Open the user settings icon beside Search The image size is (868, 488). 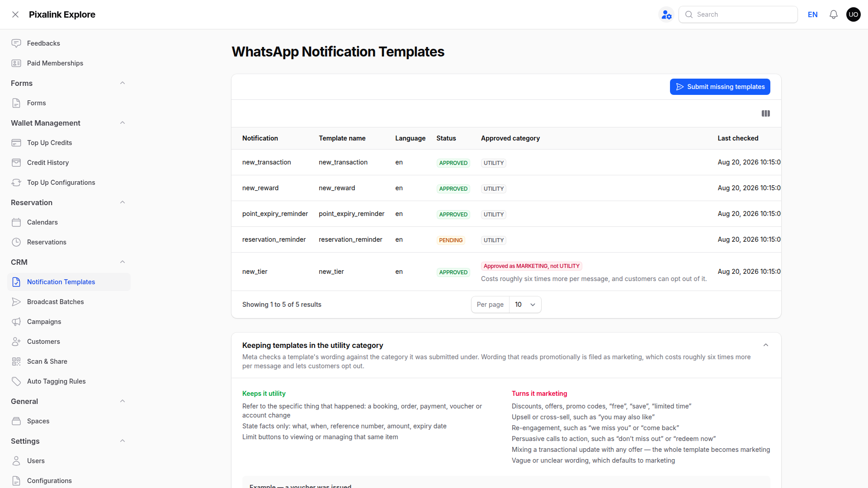(666, 14)
